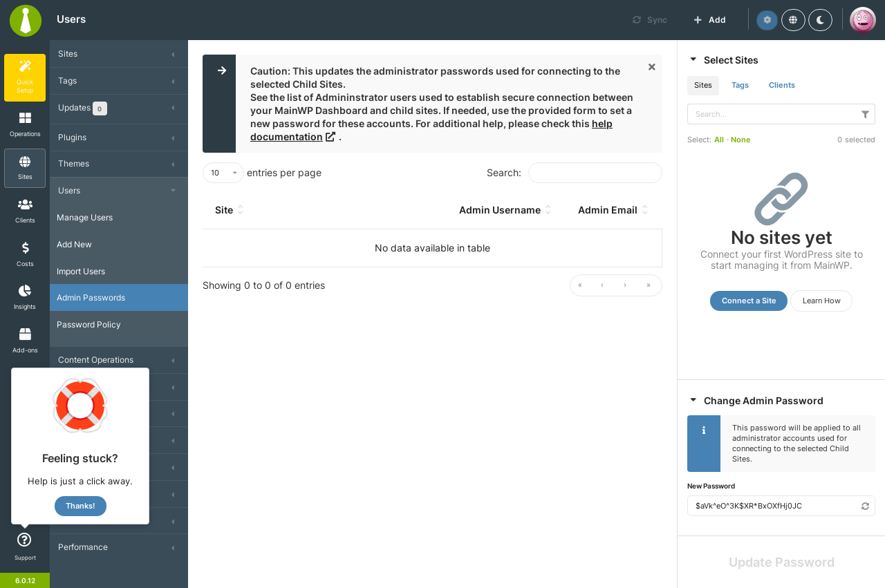
Task: Switch to the Tags tab
Action: coord(740,85)
